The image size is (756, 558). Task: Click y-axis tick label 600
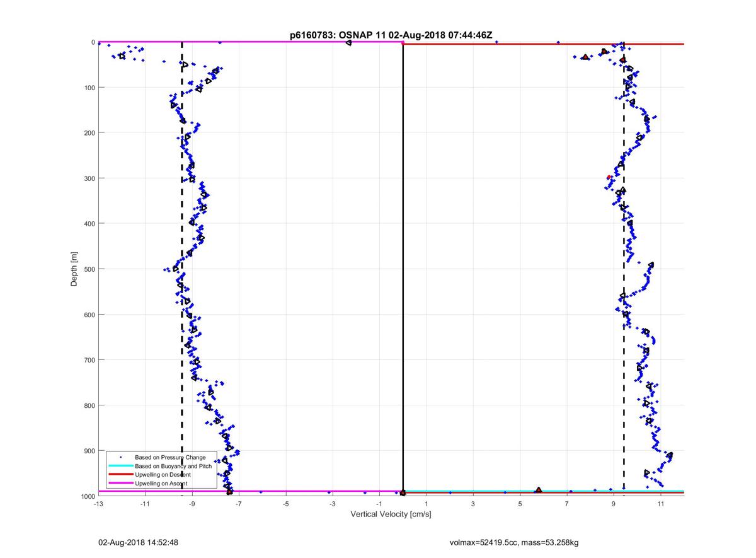[x=89, y=315]
